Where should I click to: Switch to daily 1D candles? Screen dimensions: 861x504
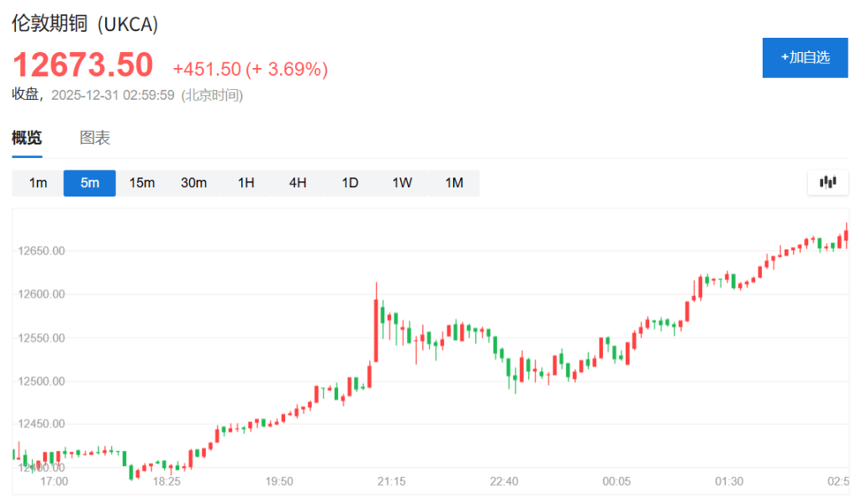click(x=350, y=183)
